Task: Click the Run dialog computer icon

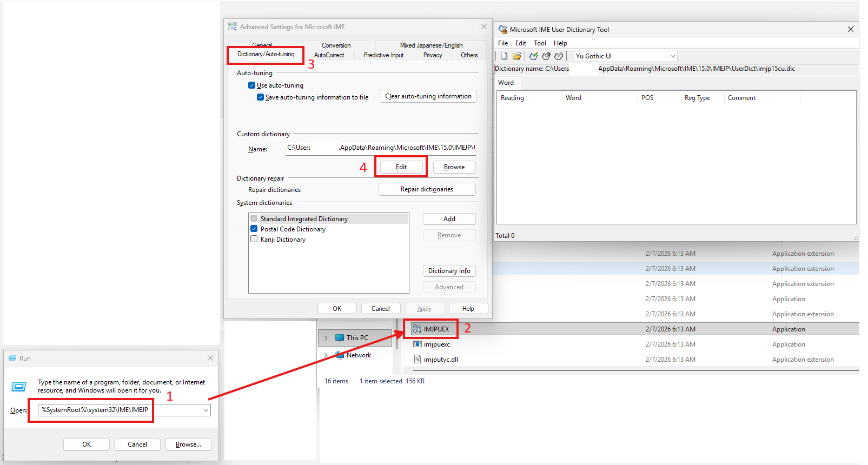Action: point(19,386)
